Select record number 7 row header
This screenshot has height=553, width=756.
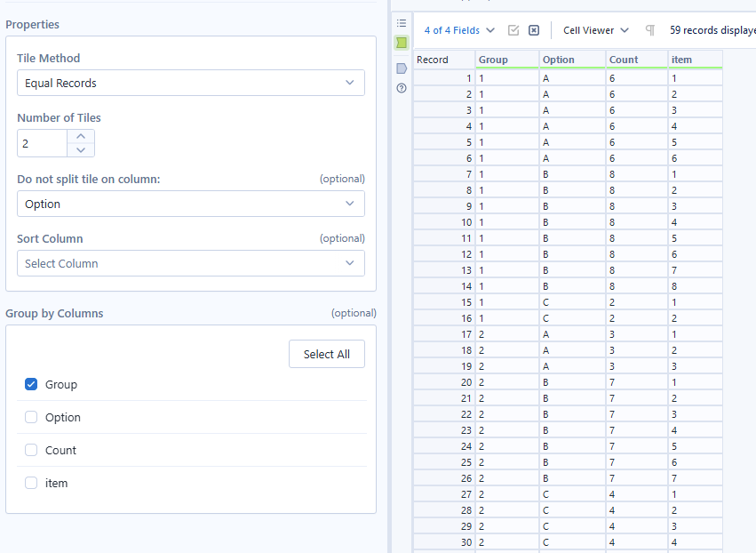(x=444, y=174)
